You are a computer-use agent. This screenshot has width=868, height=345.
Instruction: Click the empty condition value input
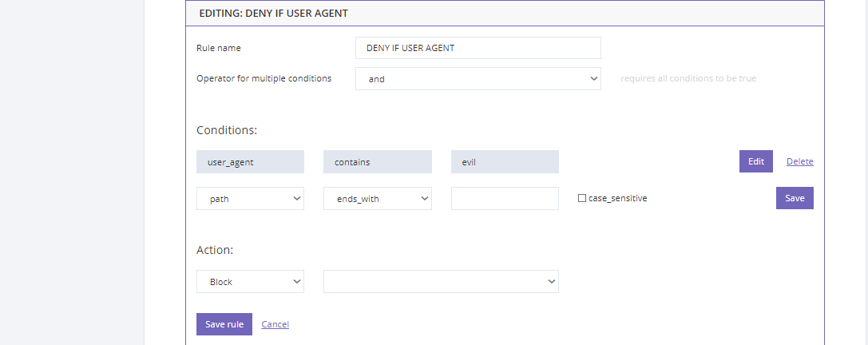pyautogui.click(x=505, y=198)
